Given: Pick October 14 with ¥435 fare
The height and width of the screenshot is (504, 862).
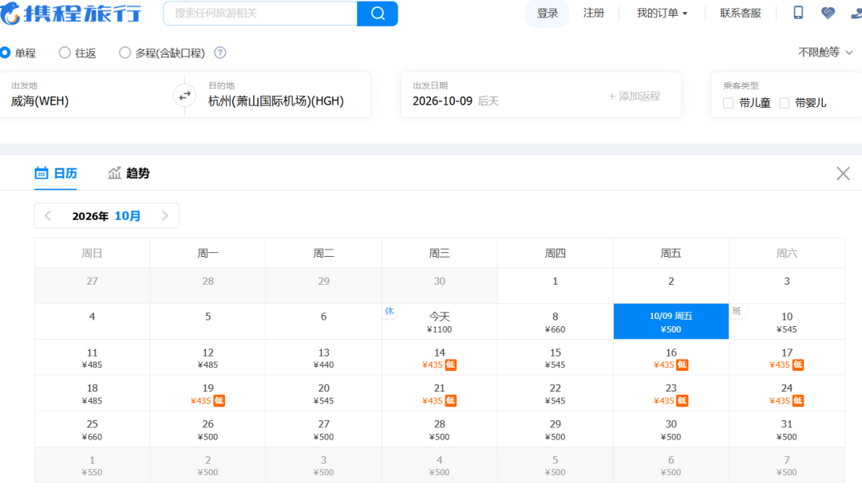Looking at the screenshot, I should [439, 358].
